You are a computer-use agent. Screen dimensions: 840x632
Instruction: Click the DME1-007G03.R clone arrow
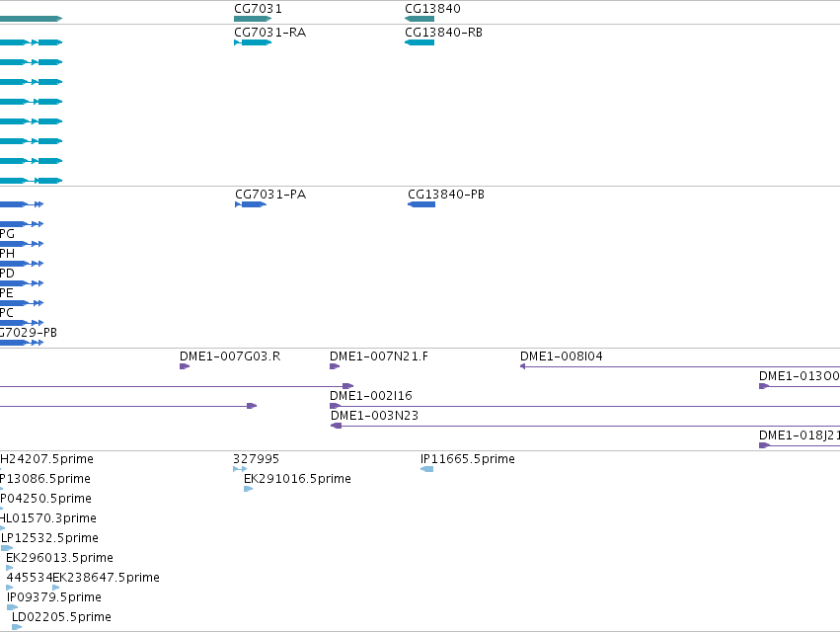coord(185,366)
